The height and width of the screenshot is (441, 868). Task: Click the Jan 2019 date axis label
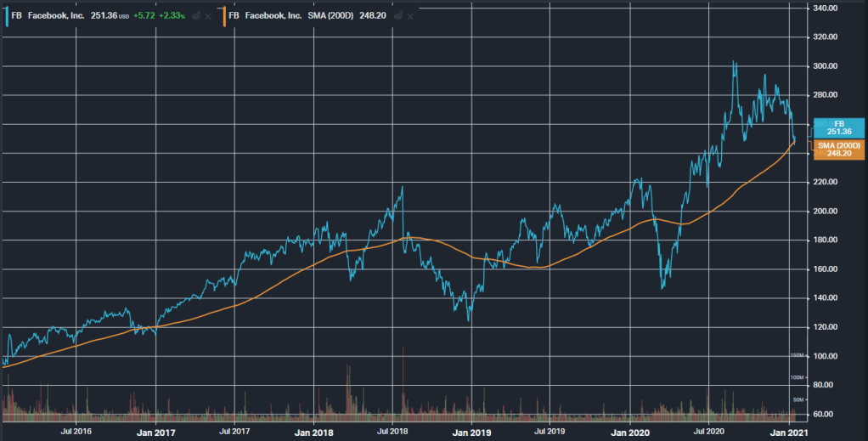click(x=471, y=432)
